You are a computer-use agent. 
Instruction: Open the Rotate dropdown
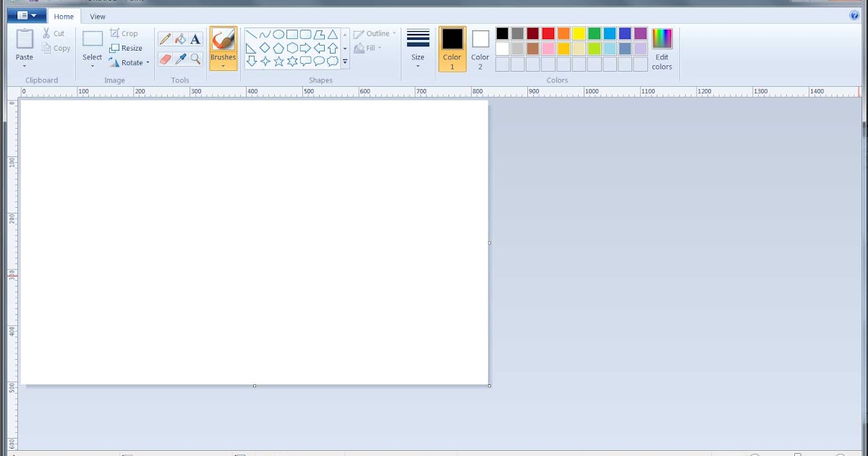pos(129,63)
